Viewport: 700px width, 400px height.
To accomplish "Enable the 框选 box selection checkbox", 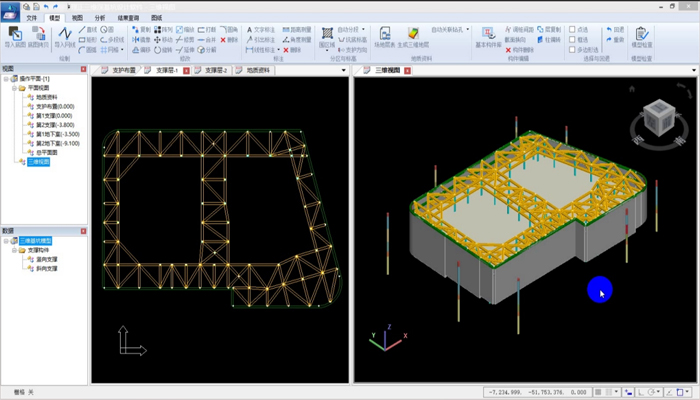I will (572, 39).
